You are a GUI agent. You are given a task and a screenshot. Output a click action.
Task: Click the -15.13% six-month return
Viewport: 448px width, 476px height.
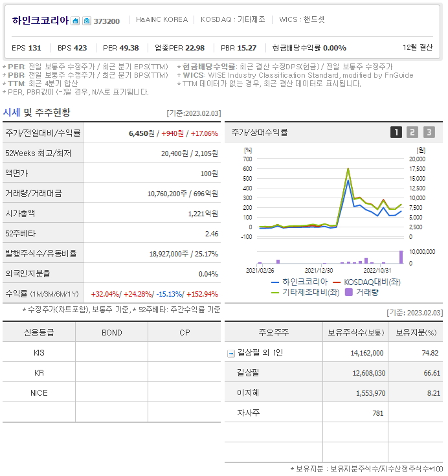[x=170, y=294]
